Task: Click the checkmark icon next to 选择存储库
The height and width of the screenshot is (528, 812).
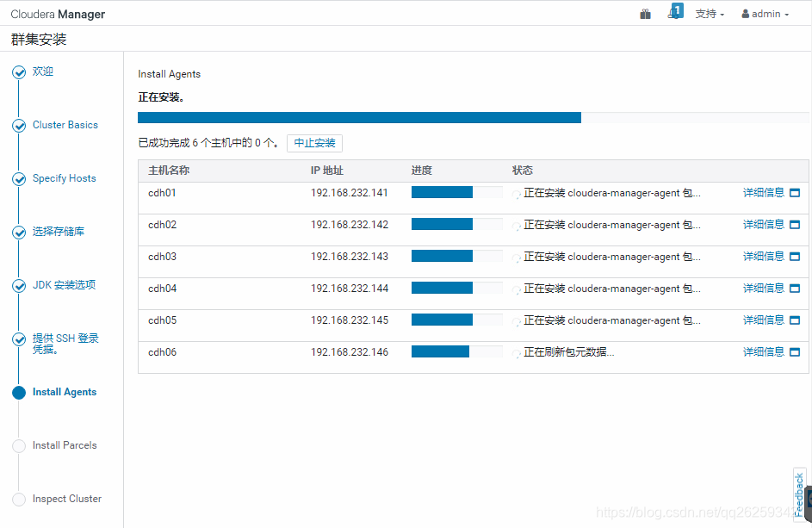Action: (19, 233)
